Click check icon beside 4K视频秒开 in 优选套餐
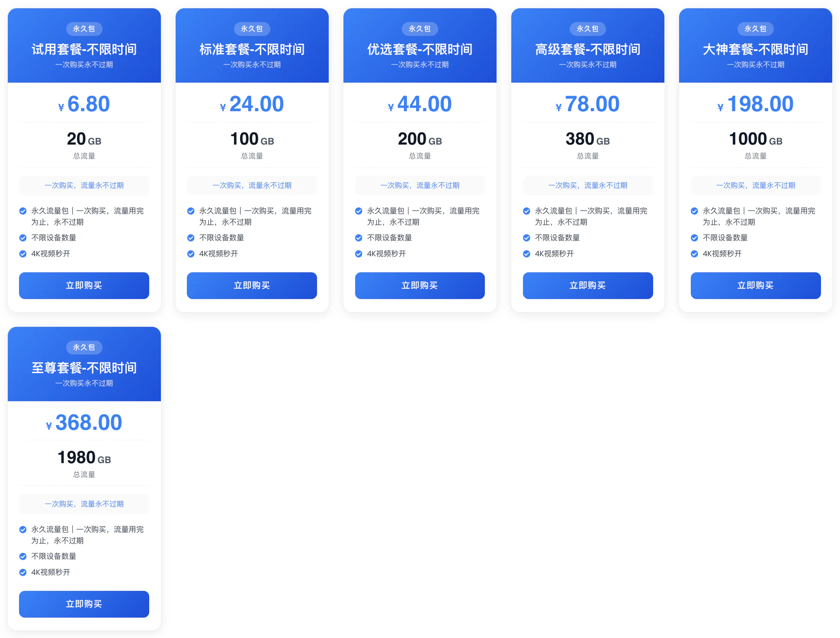Image resolution: width=840 pixels, height=638 pixels. (x=359, y=254)
